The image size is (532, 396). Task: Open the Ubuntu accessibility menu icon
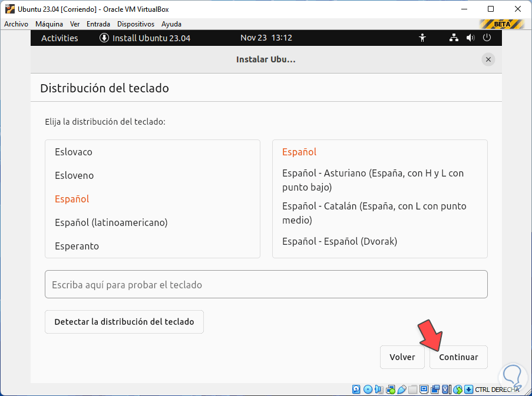pos(422,38)
